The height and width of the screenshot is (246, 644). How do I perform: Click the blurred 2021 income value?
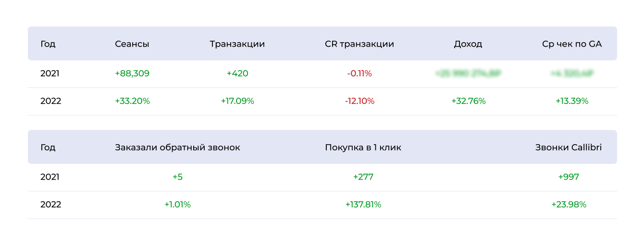tap(468, 74)
